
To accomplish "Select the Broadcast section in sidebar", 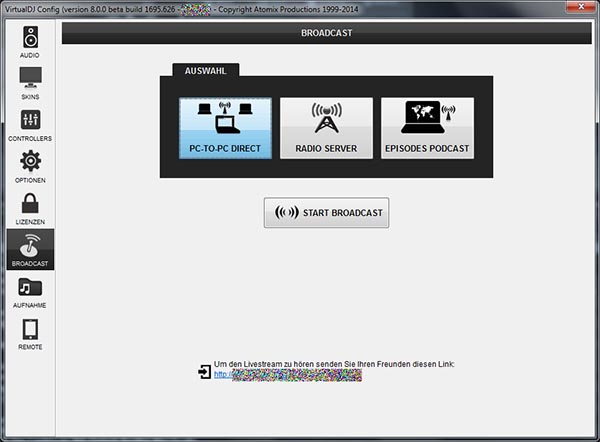I will coord(30,250).
